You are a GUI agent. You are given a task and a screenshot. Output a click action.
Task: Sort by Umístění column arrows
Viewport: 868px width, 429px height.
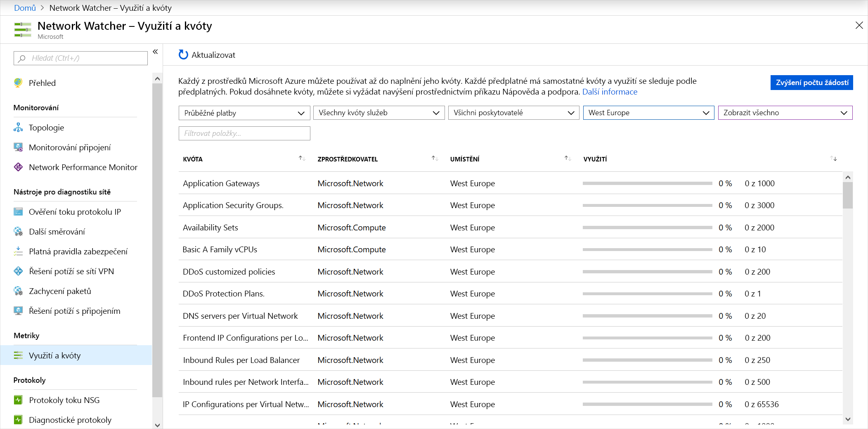click(x=568, y=159)
